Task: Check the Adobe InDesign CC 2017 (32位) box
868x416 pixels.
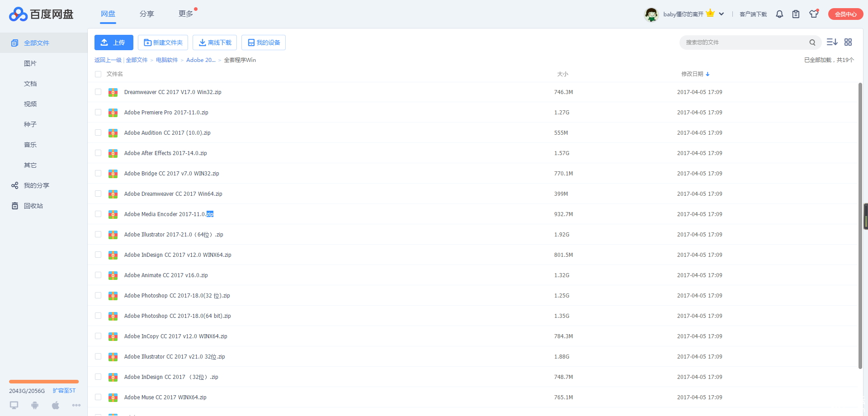Action: pyautogui.click(x=98, y=377)
